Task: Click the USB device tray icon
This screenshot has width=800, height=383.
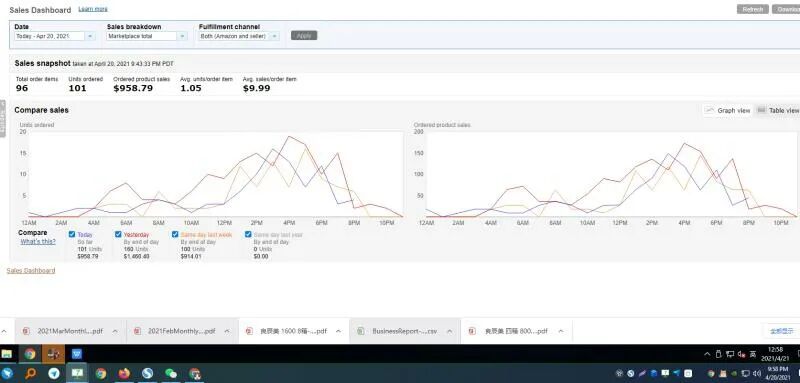Action: [719, 354]
